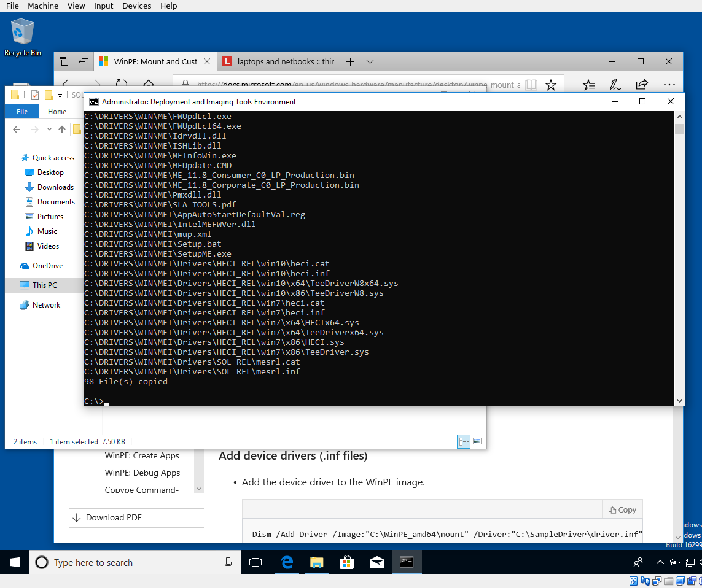The width and height of the screenshot is (702, 588).
Task: Go up one folder level in Explorer
Action: (62, 130)
